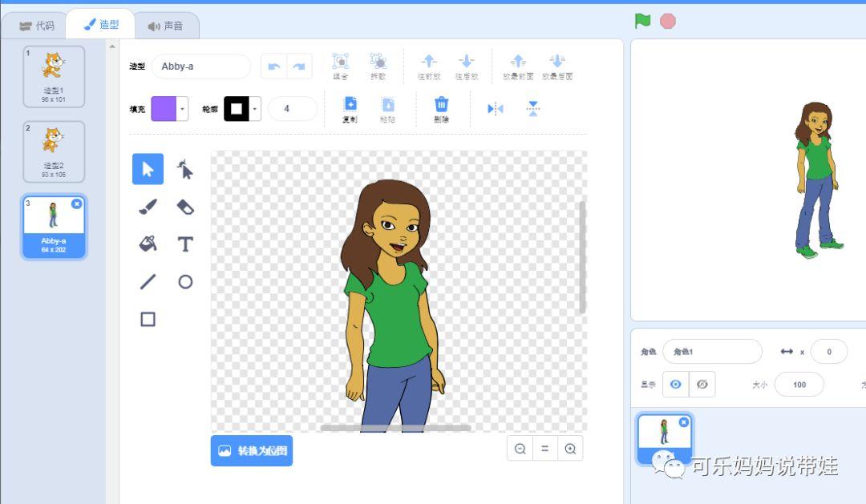Open the Outline color dropdown arrow
Image resolution: width=866 pixels, height=504 pixels.
255,109
